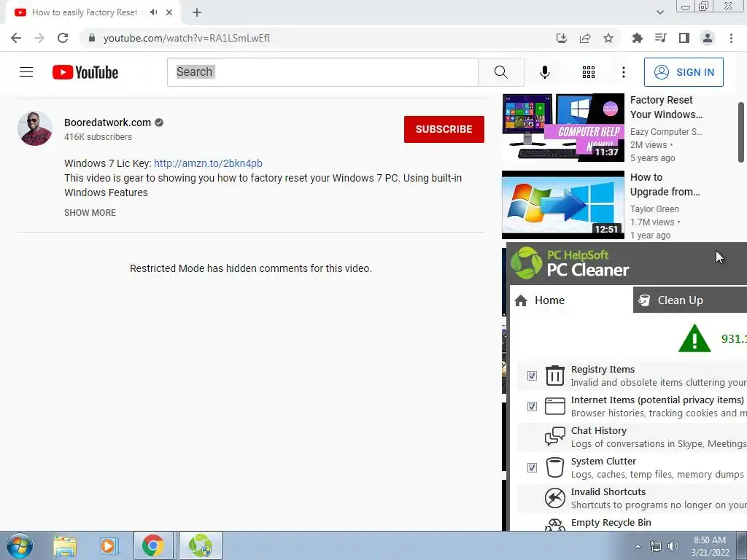Open the Factory Reset Your Windows video thumbnail
This screenshot has width=747, height=560.
(x=562, y=127)
